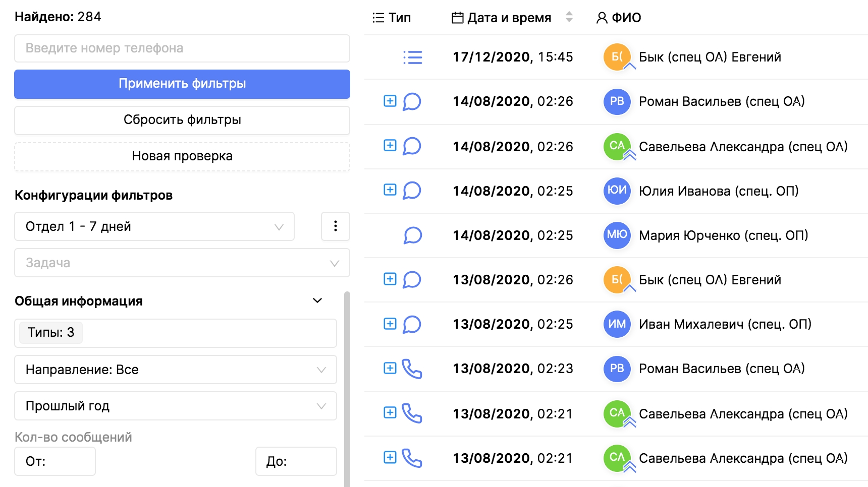Click the list icon in the 17/12/2020 row

[x=412, y=57]
